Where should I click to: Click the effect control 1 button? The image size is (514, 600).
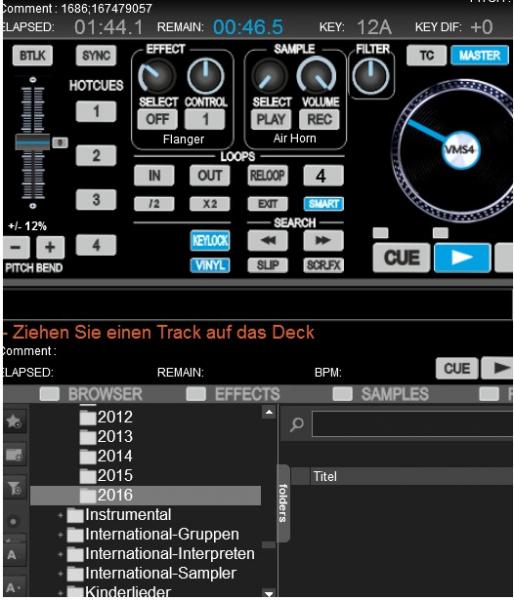(x=205, y=119)
